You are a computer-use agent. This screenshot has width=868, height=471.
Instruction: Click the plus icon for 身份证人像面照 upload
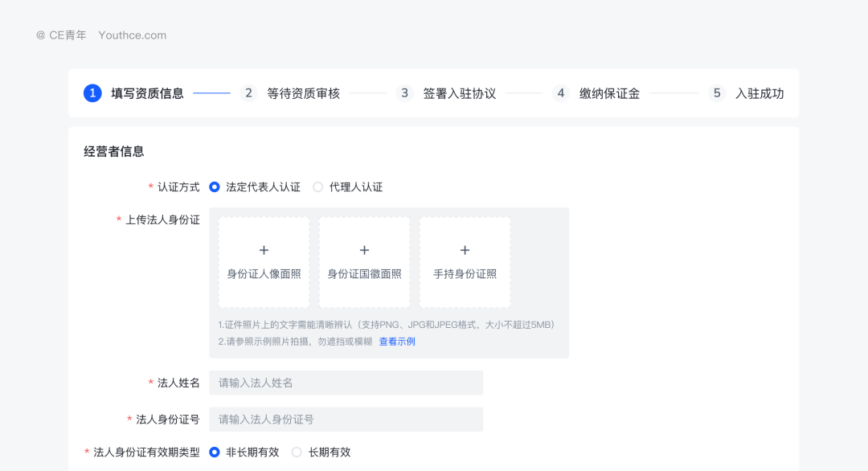click(264, 250)
